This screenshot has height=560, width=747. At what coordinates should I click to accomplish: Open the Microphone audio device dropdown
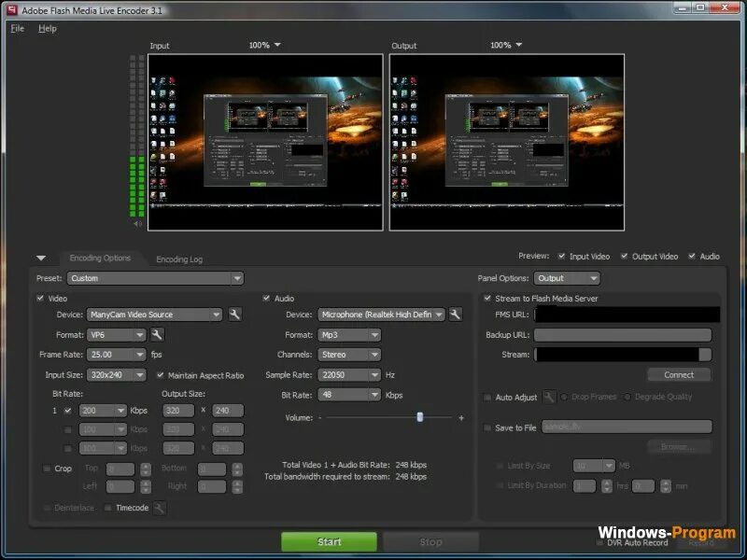382,315
